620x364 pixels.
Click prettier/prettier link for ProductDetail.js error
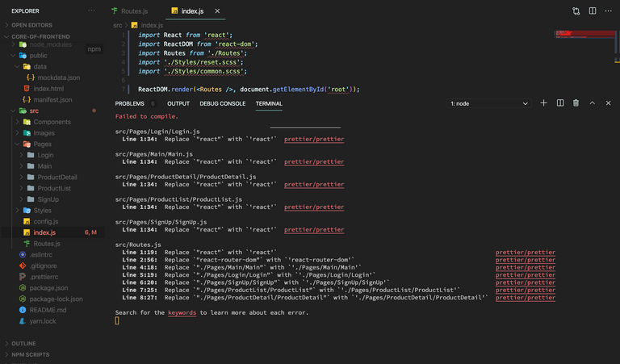click(314, 184)
